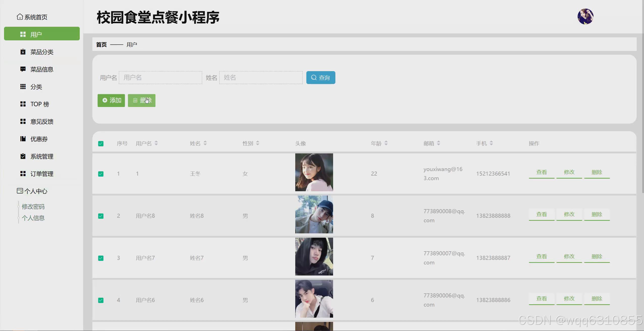Sort table by 手机 column arrows

pyautogui.click(x=491, y=143)
